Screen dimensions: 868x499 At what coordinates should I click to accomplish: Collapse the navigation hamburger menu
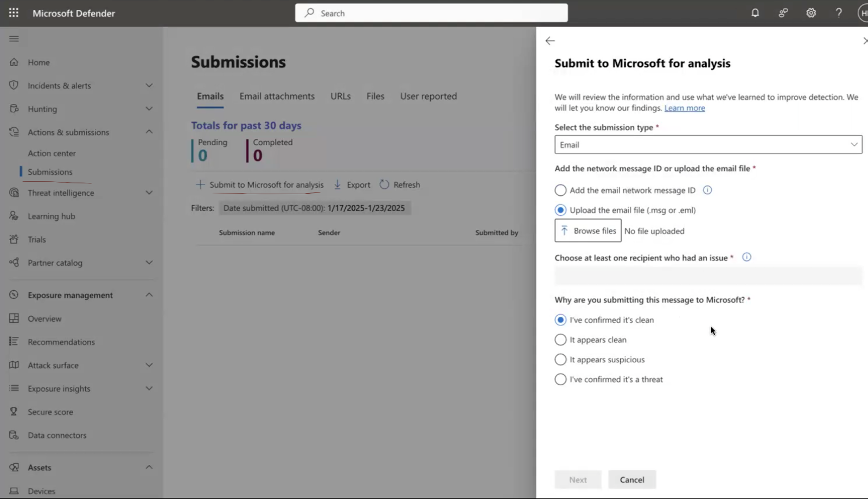tap(14, 39)
